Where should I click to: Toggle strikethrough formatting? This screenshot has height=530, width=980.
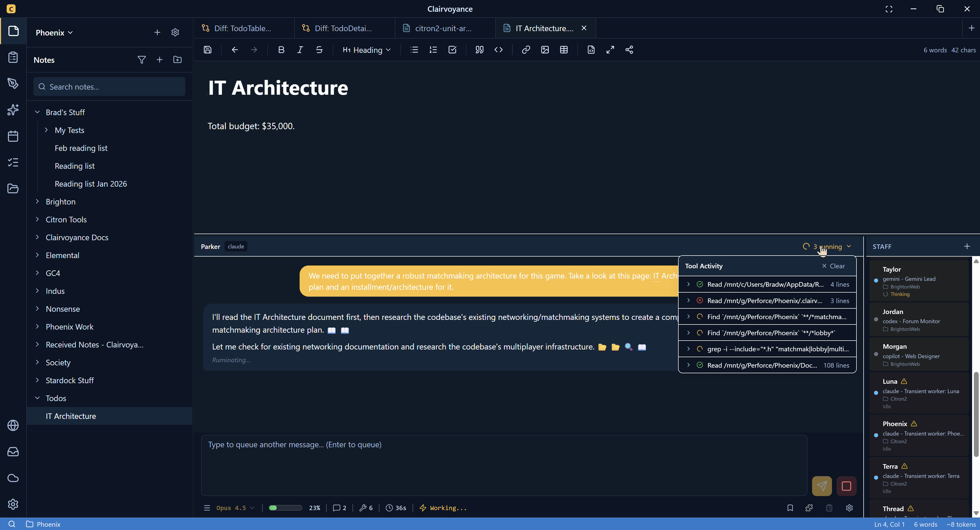[319, 50]
